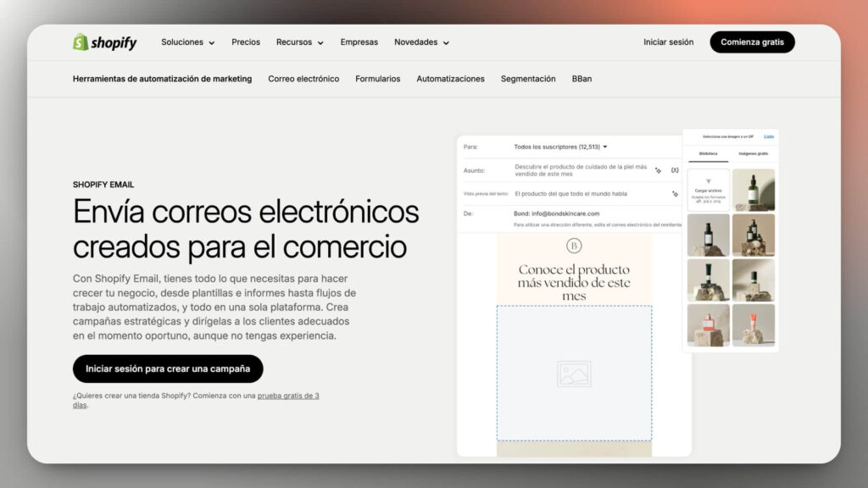This screenshot has width=868, height=488.
Task: Open the prueba gratis de 3 días link
Action: [x=287, y=396]
